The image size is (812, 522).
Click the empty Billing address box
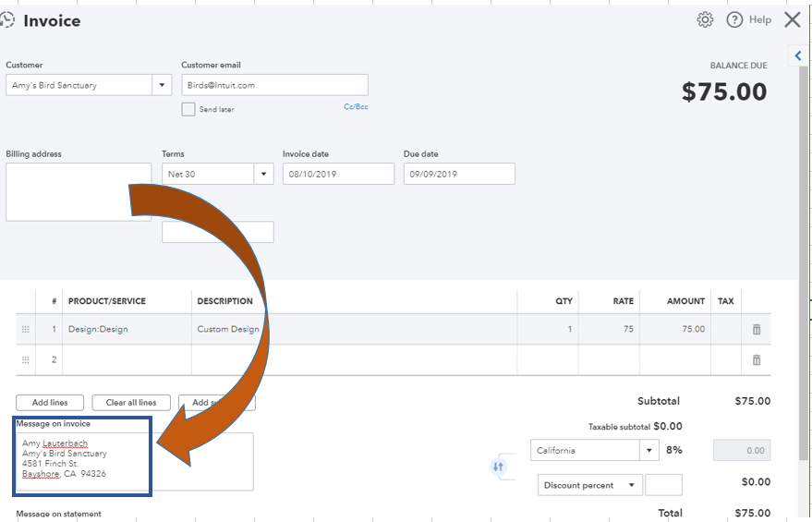click(79, 192)
